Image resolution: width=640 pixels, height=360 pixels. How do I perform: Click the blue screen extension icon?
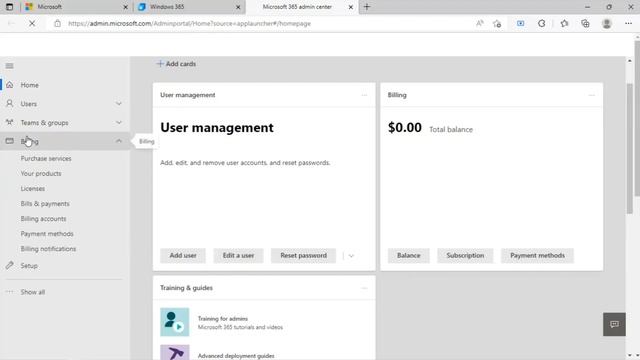click(x=520, y=24)
